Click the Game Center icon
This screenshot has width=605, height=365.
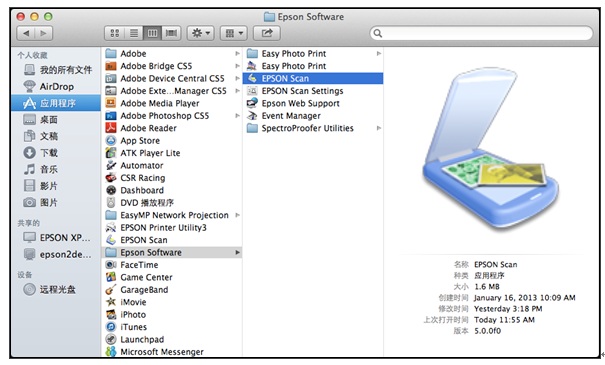click(111, 277)
